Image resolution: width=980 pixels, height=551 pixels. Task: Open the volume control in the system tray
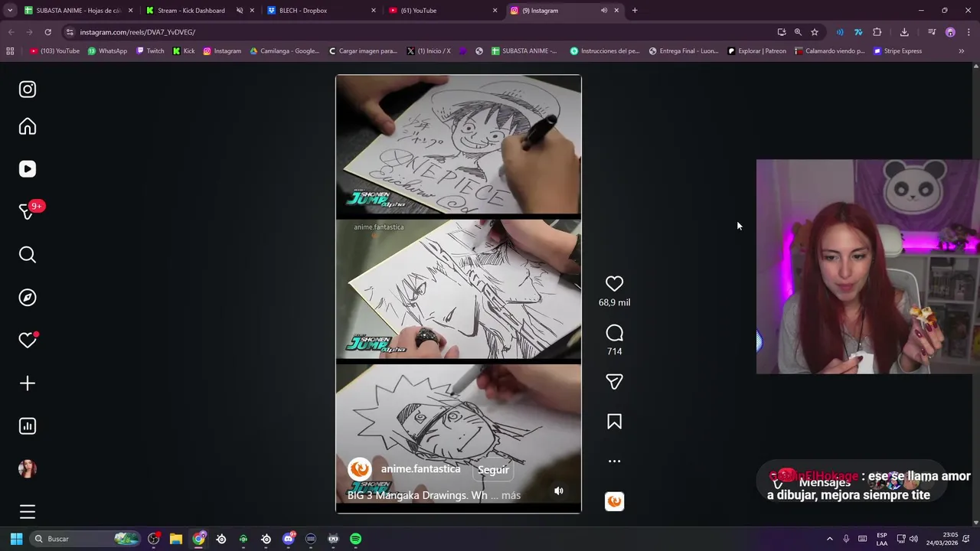(x=913, y=539)
